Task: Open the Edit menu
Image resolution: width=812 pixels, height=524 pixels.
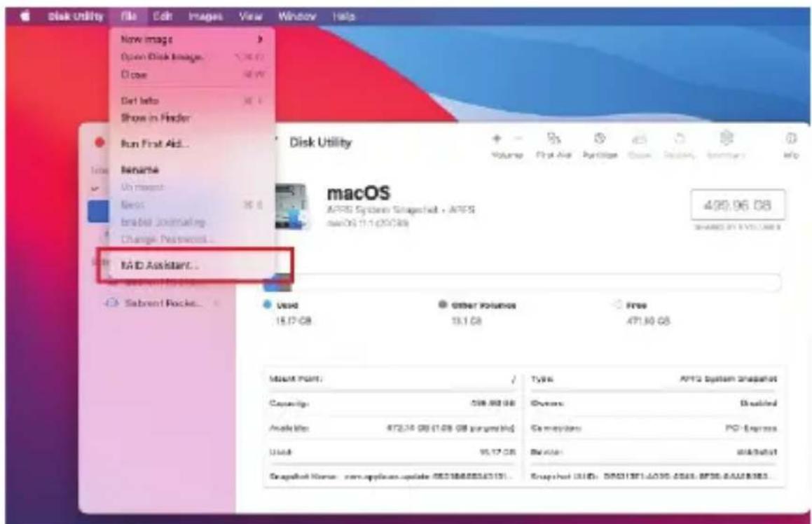Action: [x=162, y=16]
